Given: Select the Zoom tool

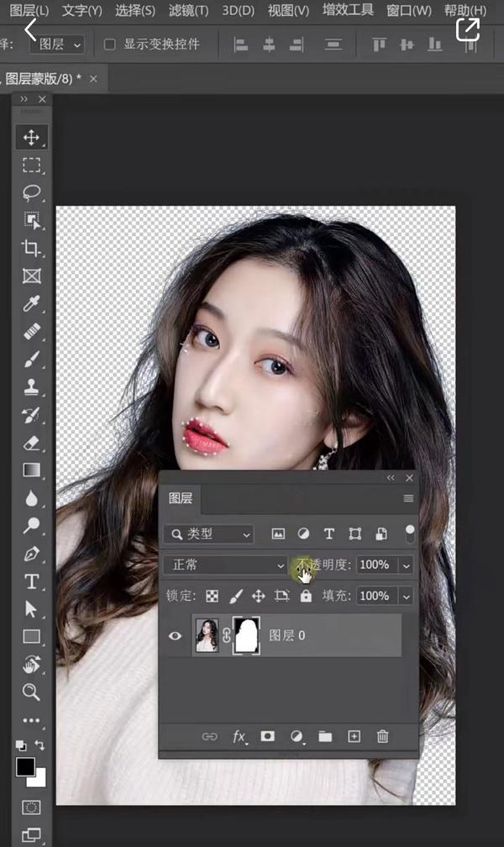Looking at the screenshot, I should tap(32, 692).
